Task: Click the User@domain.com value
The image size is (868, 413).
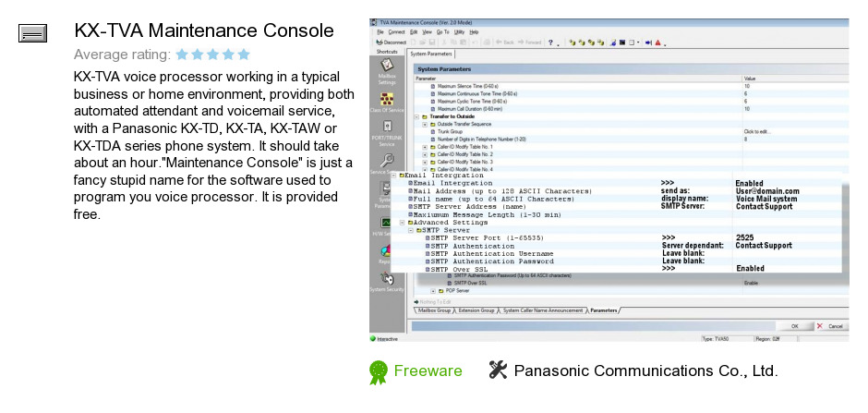Action: coord(767,191)
